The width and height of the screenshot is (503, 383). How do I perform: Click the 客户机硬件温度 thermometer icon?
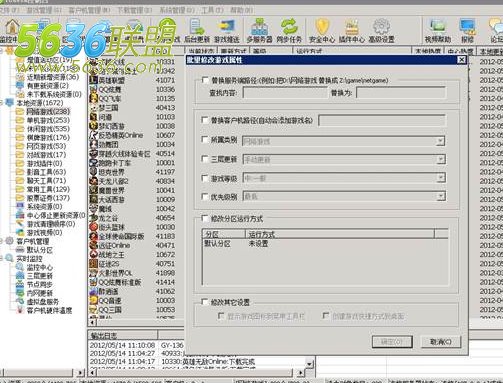20,310
